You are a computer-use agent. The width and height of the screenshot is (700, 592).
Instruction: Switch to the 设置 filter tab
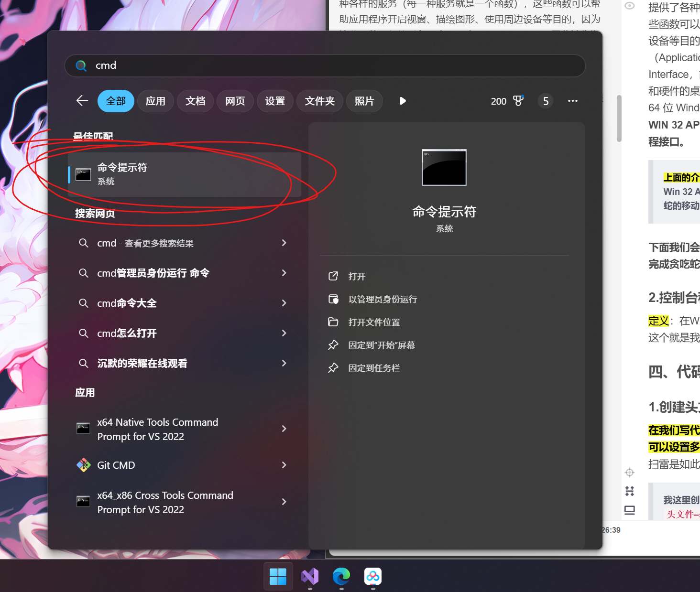tap(275, 101)
